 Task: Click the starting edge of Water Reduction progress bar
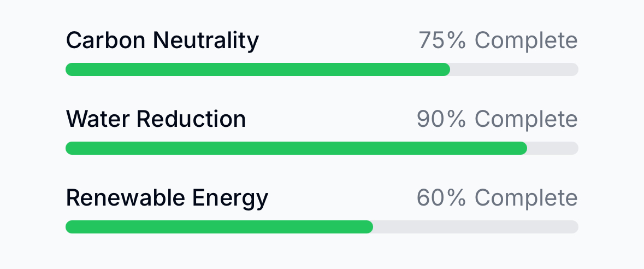point(70,148)
